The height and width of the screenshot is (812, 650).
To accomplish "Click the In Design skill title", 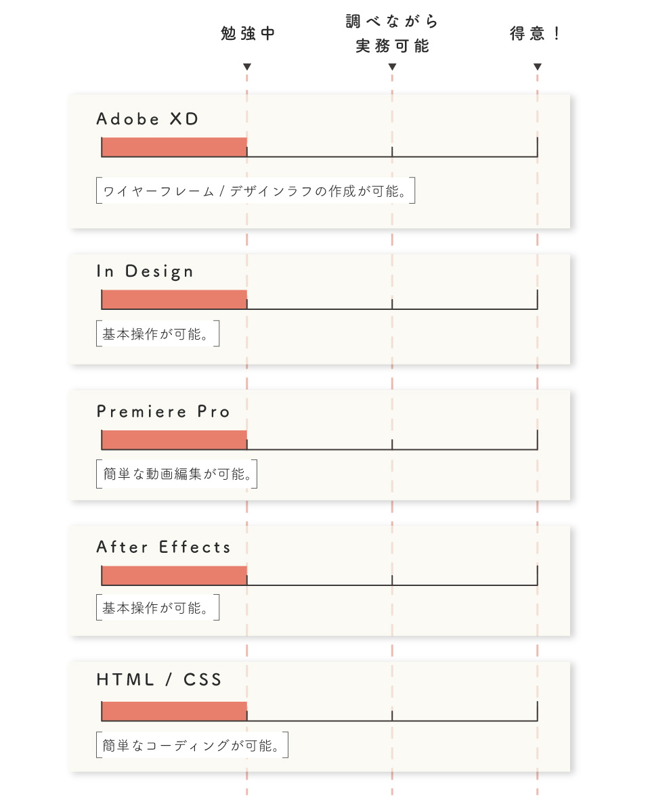I will [x=145, y=271].
